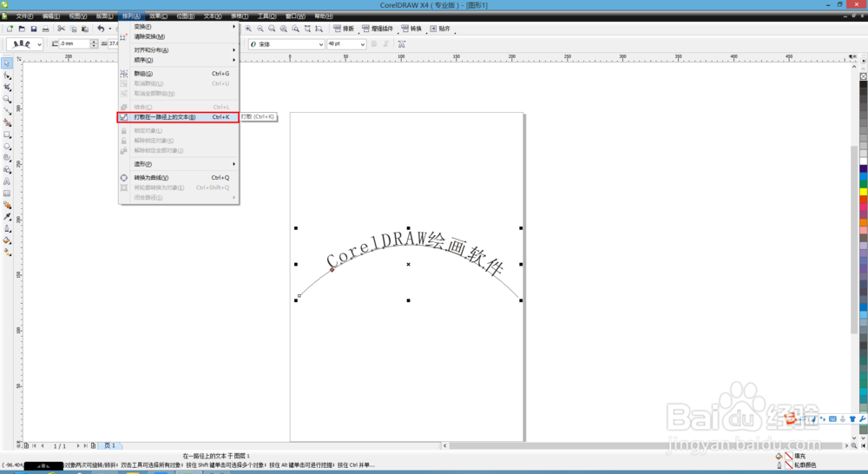Open the 文本 menu
868x474 pixels.
click(x=212, y=16)
